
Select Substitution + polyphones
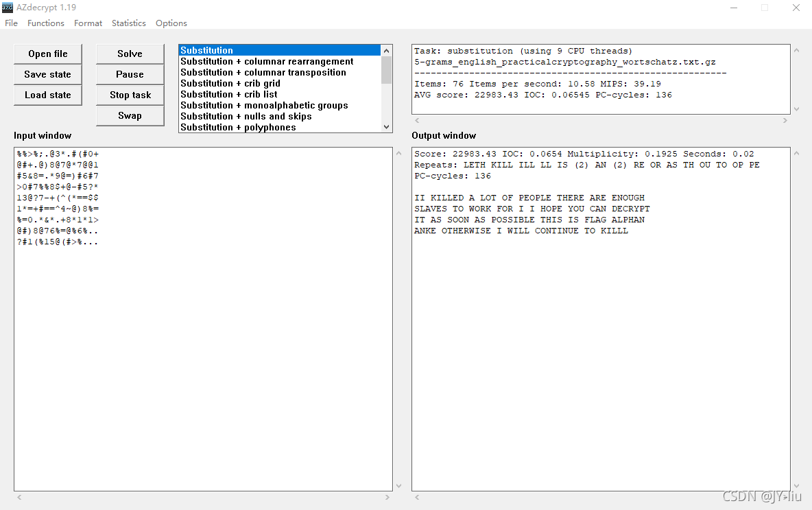[280, 127]
